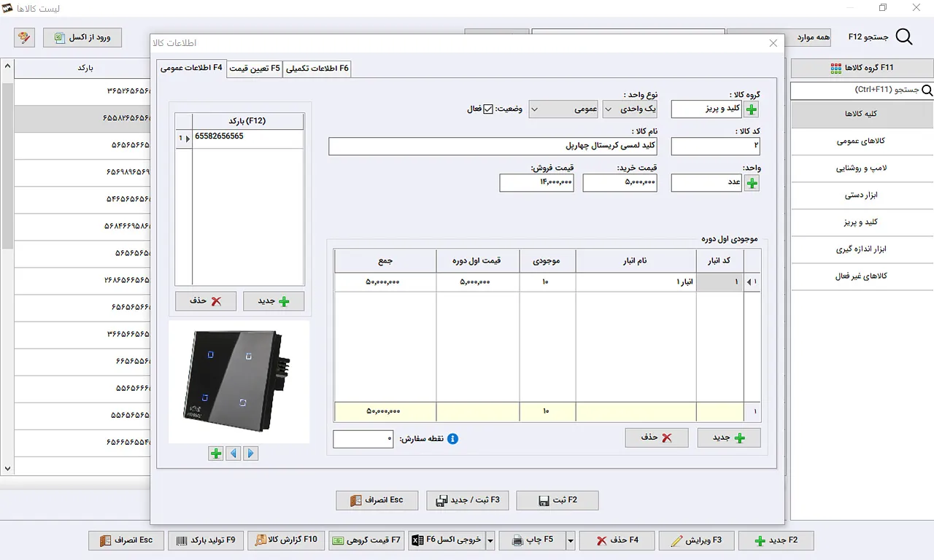Import with ورود از اکسل button
Screen dimensions: 934x560
82,37
